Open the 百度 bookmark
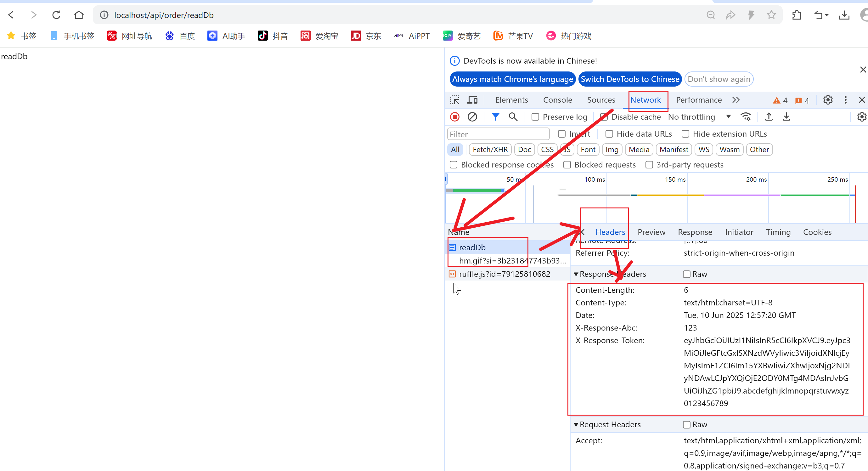 click(180, 36)
